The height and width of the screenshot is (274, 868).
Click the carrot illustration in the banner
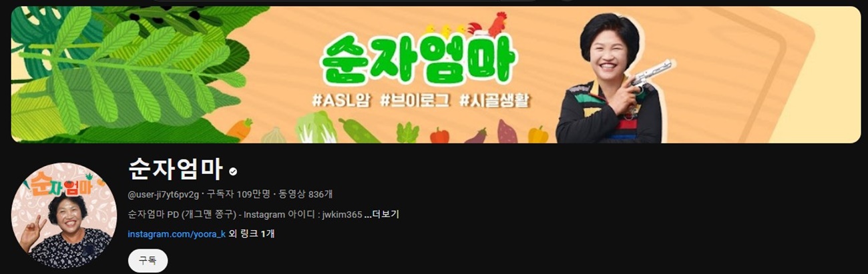239,129
